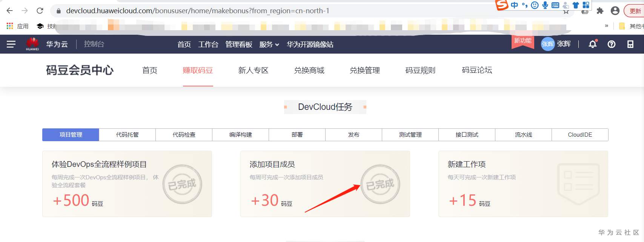Screen dimensions: 644x242
Task: Select the 部署 task category tab
Action: (x=297, y=135)
